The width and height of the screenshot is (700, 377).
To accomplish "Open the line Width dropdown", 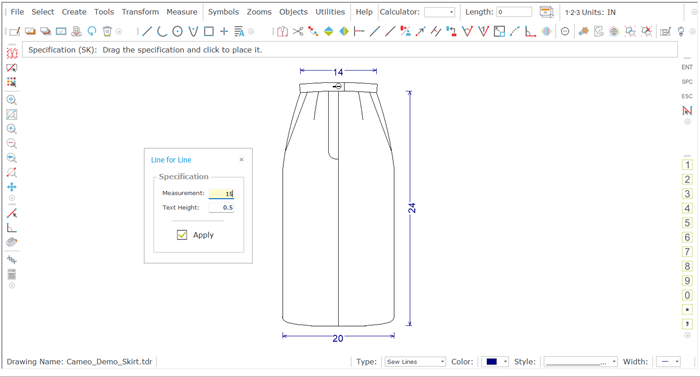I will [x=668, y=362].
